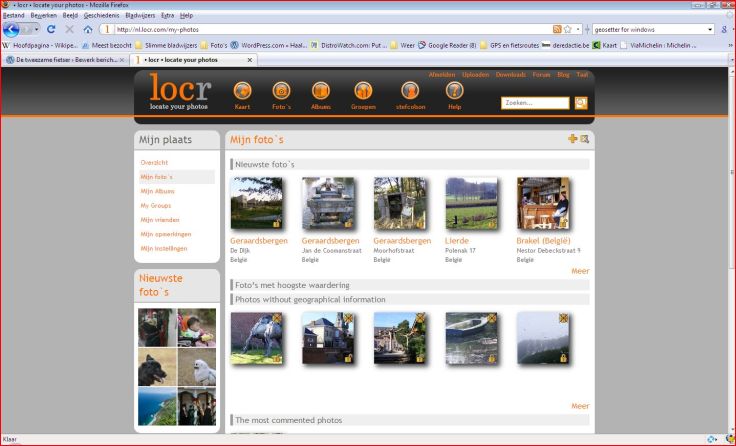The height and width of the screenshot is (446, 736).
Task: Click the search button next to Zoeken field
Action: click(x=581, y=103)
